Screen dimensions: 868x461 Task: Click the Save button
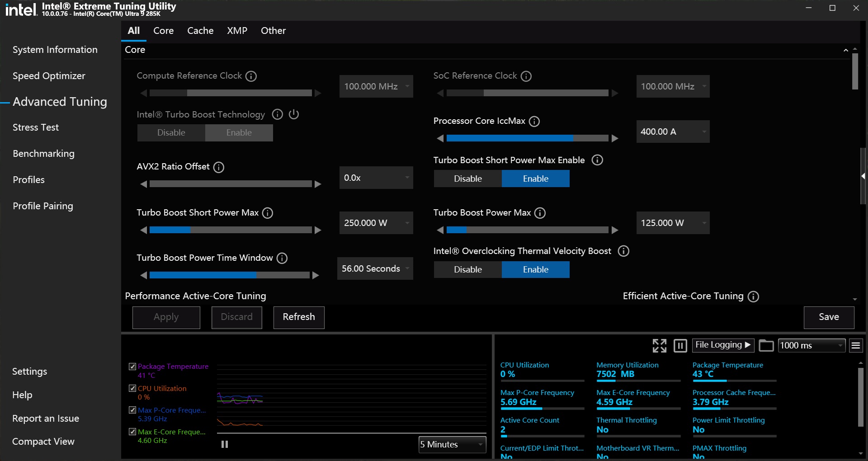[829, 317]
